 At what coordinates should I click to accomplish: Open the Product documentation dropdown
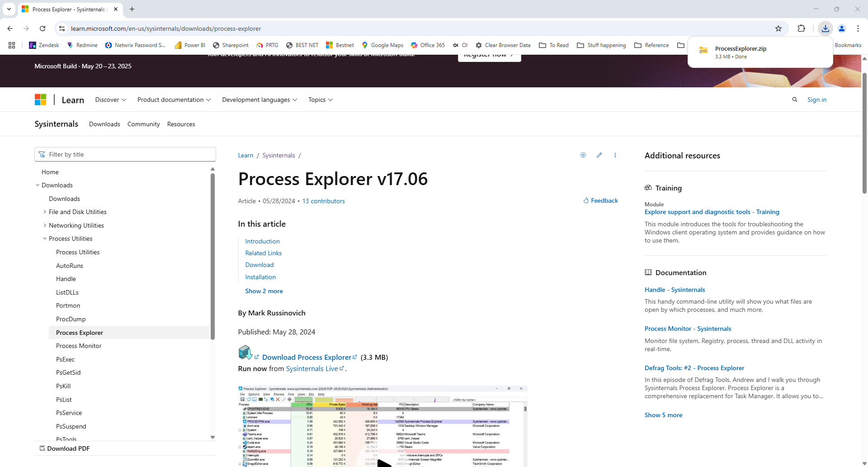tap(174, 100)
